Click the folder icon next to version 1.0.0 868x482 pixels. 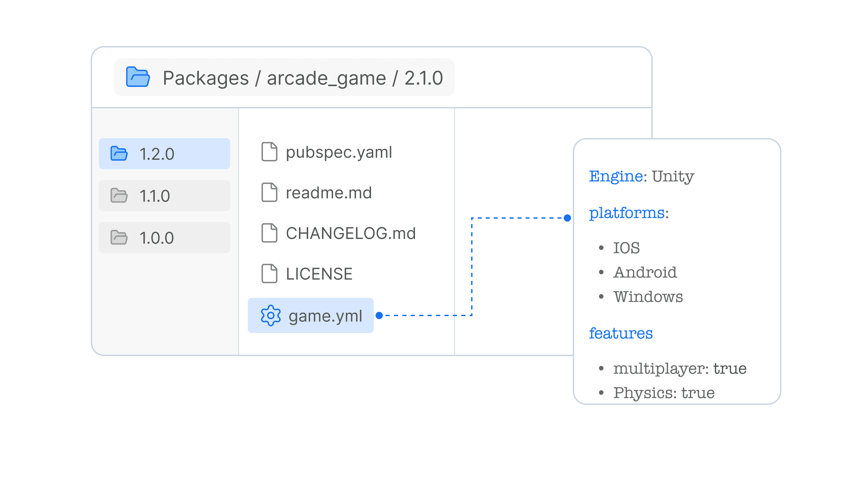119,237
